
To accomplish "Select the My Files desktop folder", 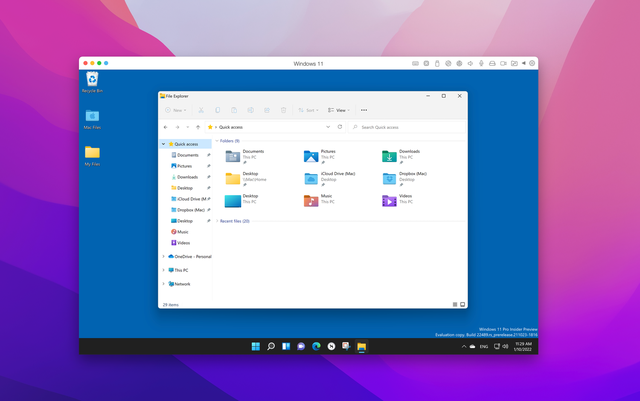I will coord(92,156).
